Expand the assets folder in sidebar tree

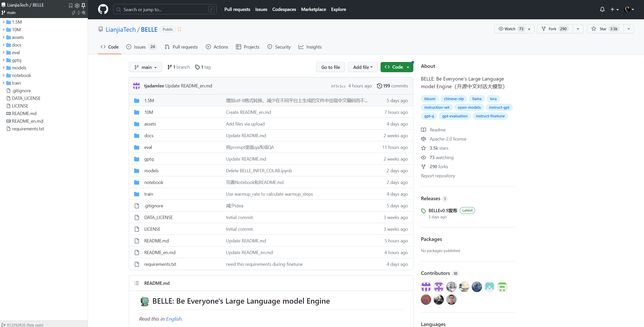click(x=4, y=37)
